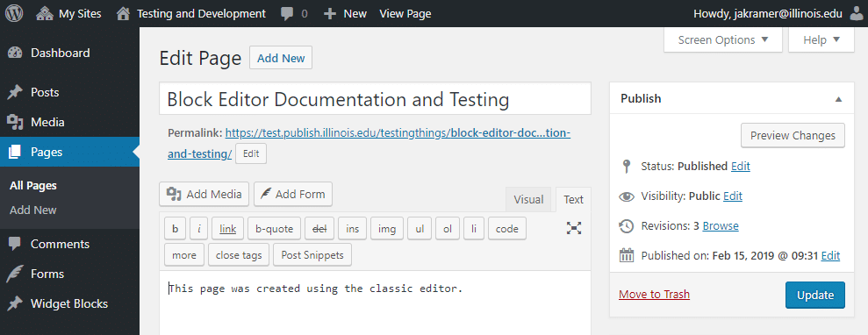The image size is (868, 335).
Task: Open Media in the sidebar
Action: pos(69,122)
